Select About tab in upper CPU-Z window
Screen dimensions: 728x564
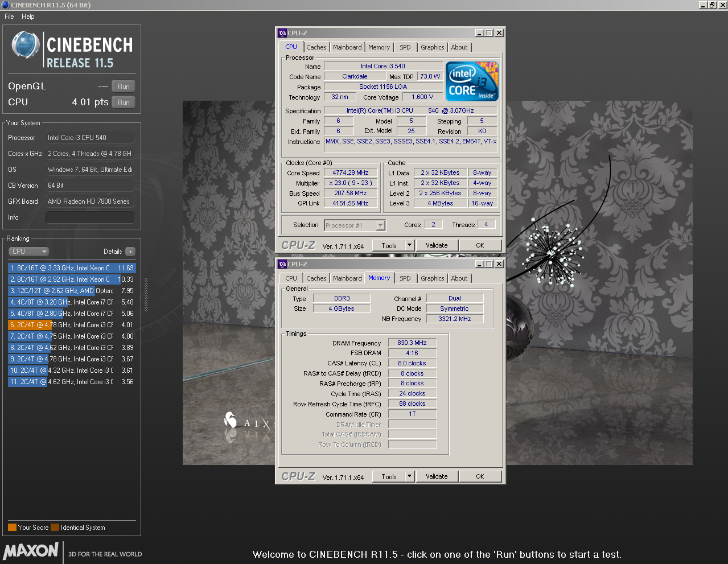[x=459, y=47]
